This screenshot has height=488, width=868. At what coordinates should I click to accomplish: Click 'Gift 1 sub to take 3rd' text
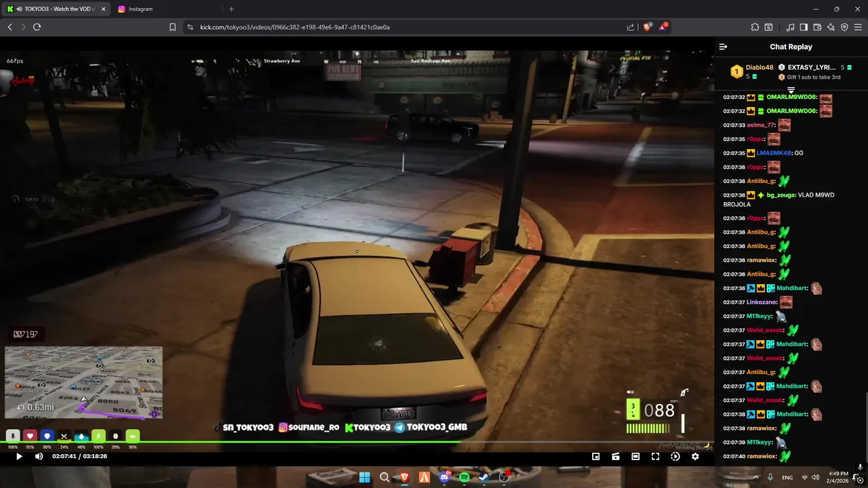(x=814, y=77)
